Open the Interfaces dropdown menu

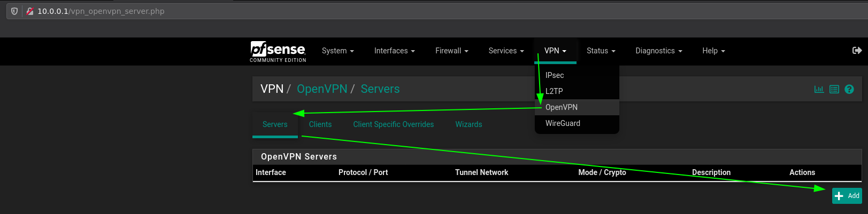tap(395, 51)
